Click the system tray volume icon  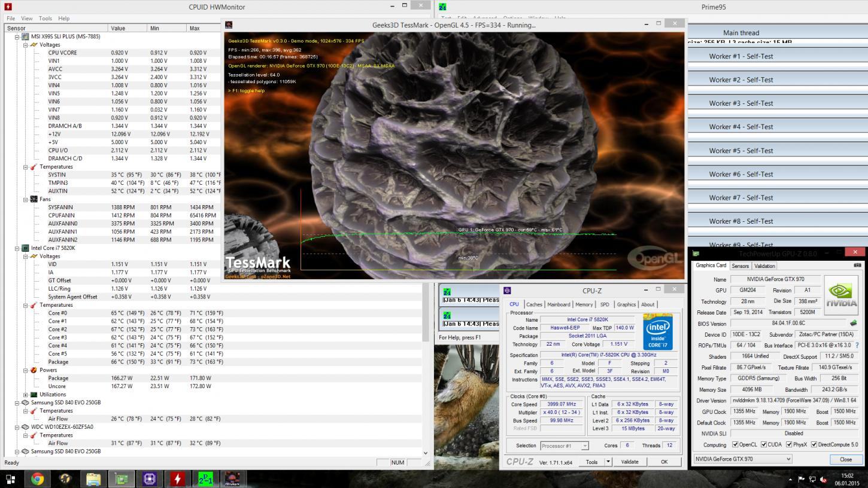(x=823, y=479)
